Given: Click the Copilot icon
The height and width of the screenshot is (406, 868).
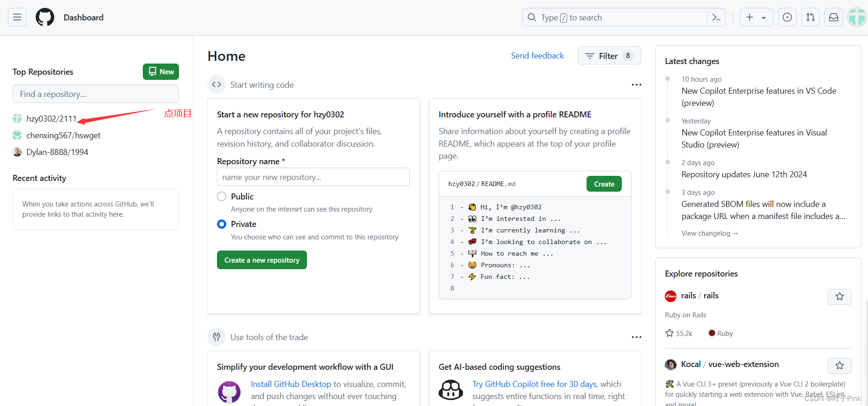Looking at the screenshot, I should [x=451, y=390].
